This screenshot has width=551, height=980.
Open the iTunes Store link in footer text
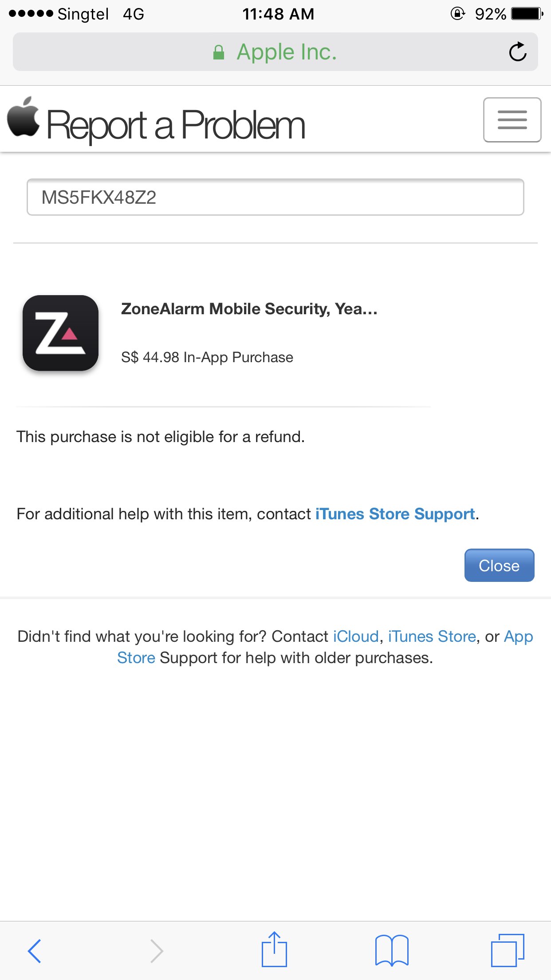(432, 636)
